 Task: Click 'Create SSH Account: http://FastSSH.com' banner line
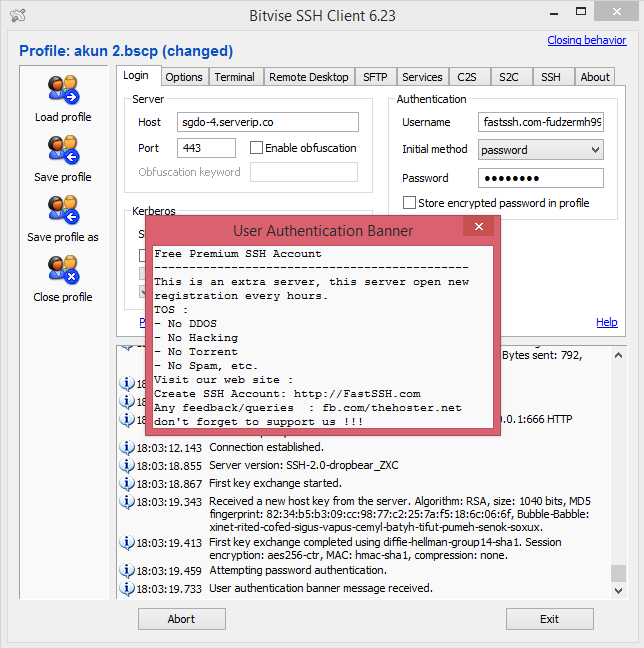click(x=287, y=393)
